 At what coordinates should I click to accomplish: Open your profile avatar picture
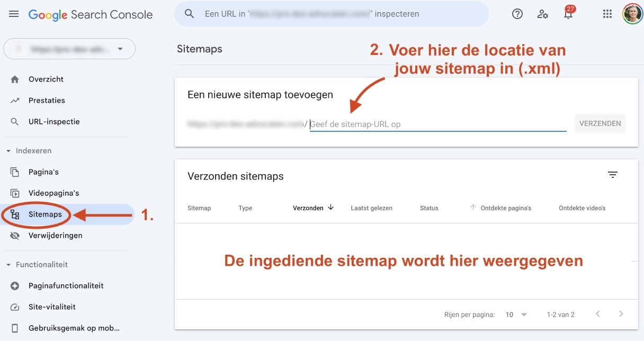632,14
